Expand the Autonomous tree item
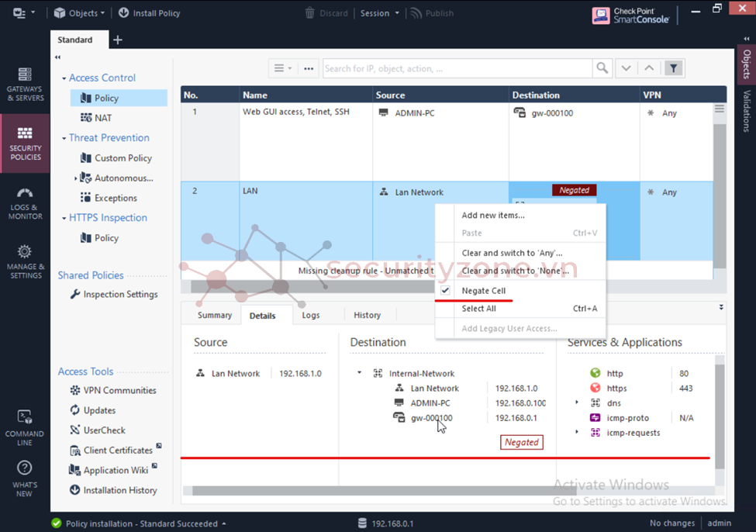Screen dimensions: 756x532 76,178
